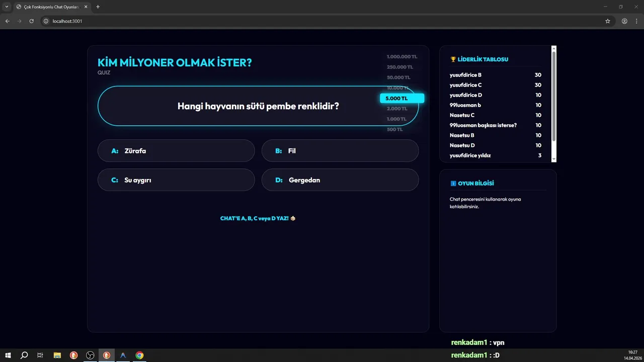This screenshot has width=644, height=362.
Task: Select answer B: Fil
Action: click(x=340, y=150)
